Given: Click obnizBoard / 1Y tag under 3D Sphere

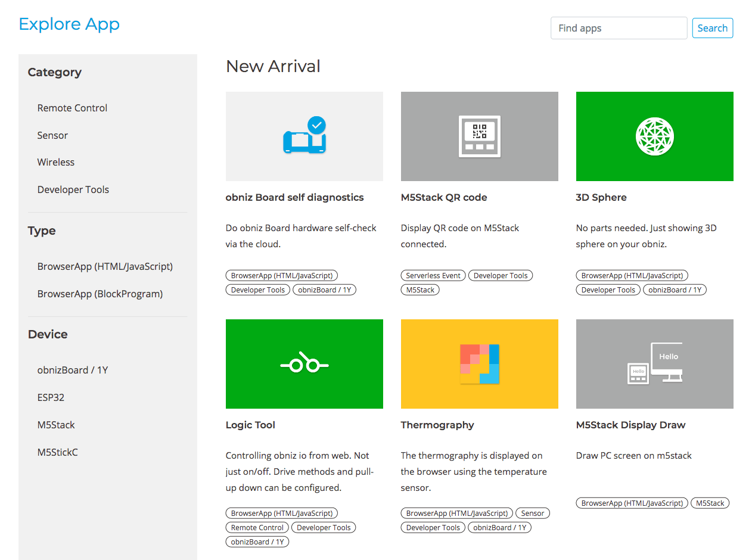Looking at the screenshot, I should click(675, 290).
